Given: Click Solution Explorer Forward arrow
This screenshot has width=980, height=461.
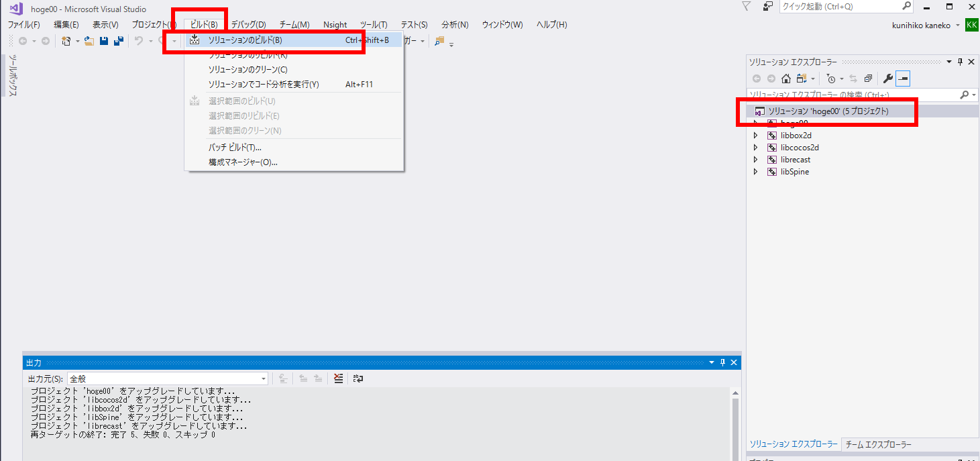Looking at the screenshot, I should coord(771,79).
